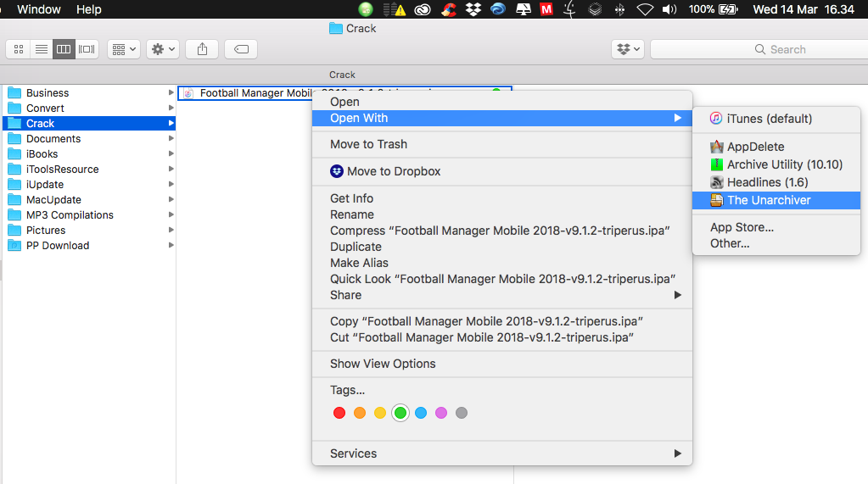Open with The Unarchiver app
Viewport: 868px width, 484px height.
tap(769, 200)
